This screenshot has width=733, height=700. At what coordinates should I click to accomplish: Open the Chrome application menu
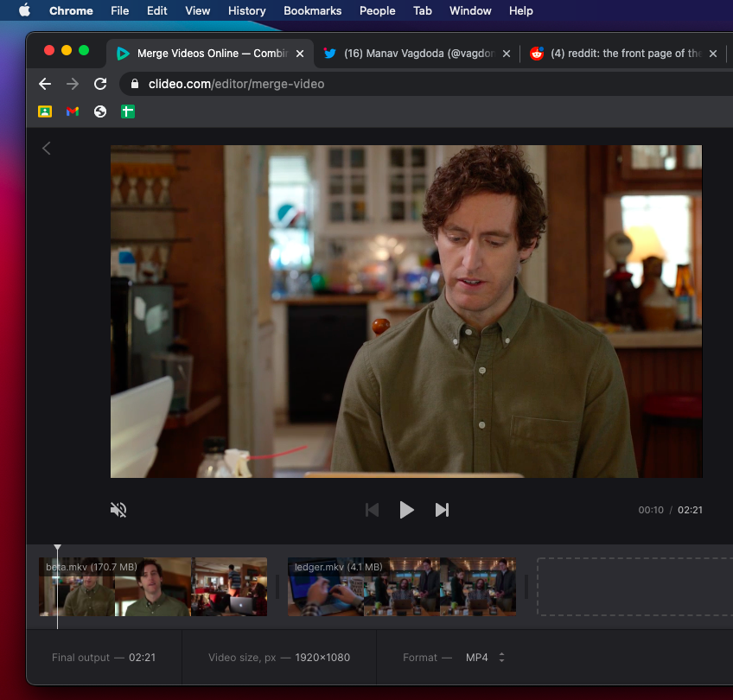[71, 10]
